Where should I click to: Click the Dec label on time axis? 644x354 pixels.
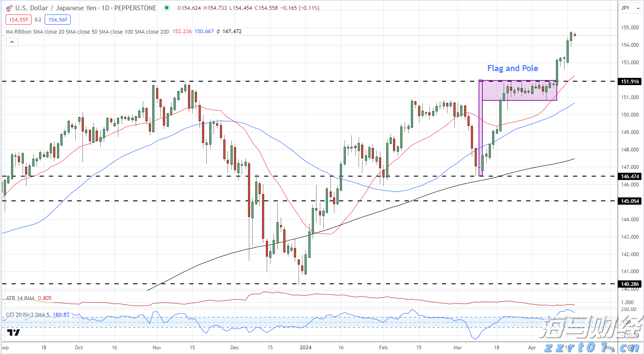point(235,347)
